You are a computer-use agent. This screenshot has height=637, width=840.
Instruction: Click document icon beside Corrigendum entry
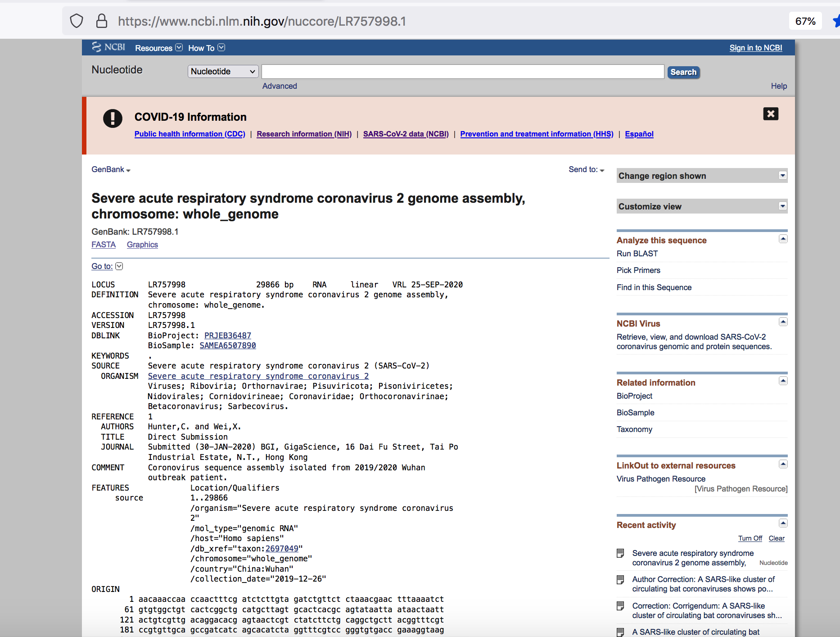[x=620, y=606]
